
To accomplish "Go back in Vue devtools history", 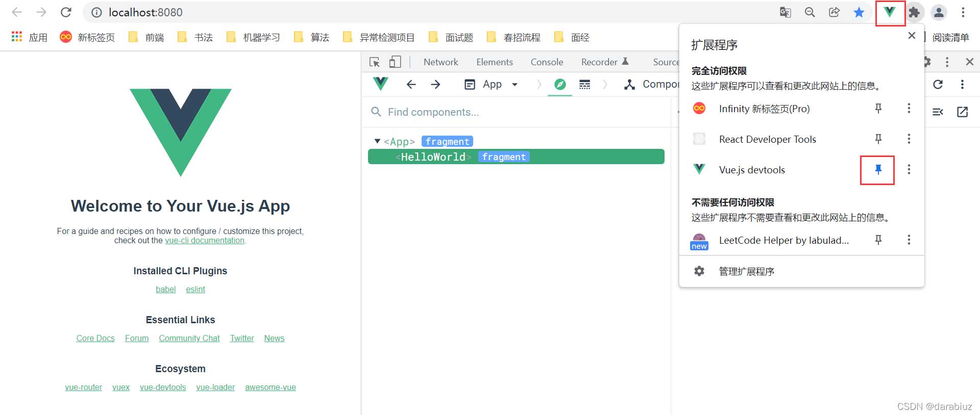I will [x=411, y=84].
